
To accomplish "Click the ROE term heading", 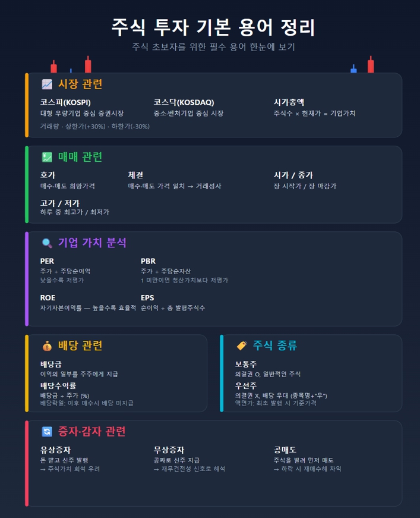I will point(48,297).
